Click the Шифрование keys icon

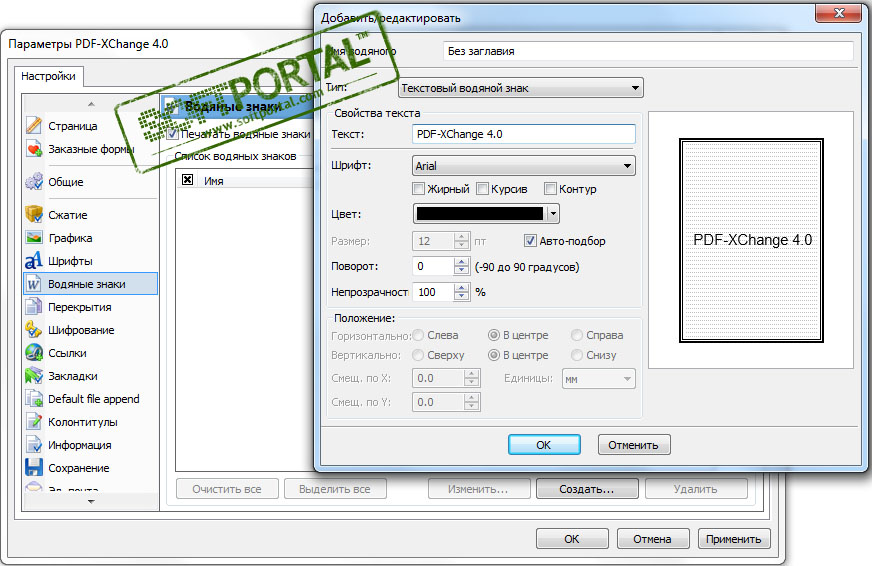[34, 330]
